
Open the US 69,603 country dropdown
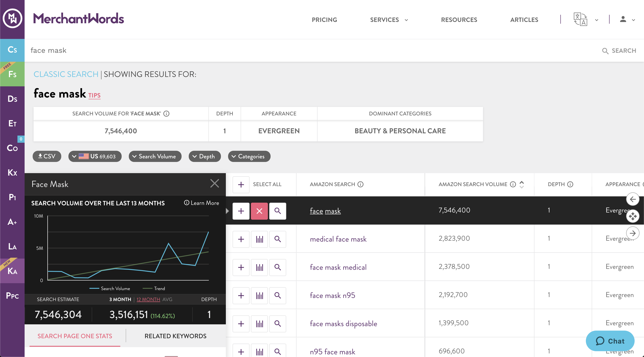(95, 156)
